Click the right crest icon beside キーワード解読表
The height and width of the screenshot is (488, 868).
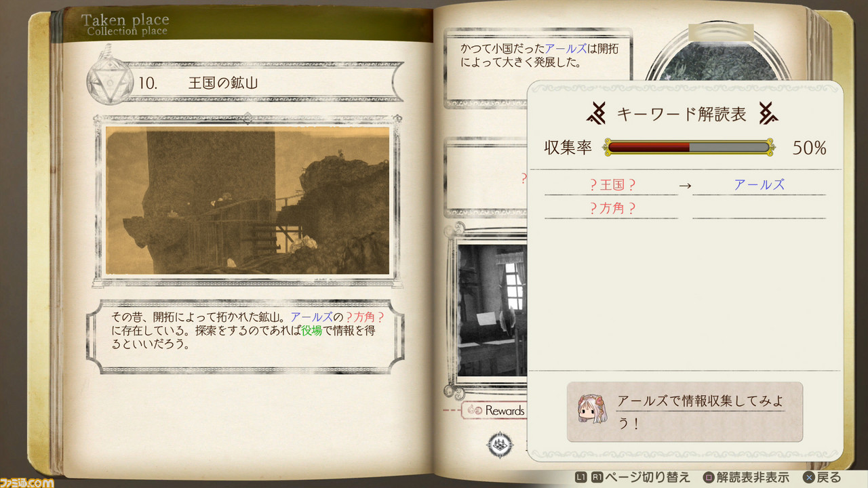(768, 113)
